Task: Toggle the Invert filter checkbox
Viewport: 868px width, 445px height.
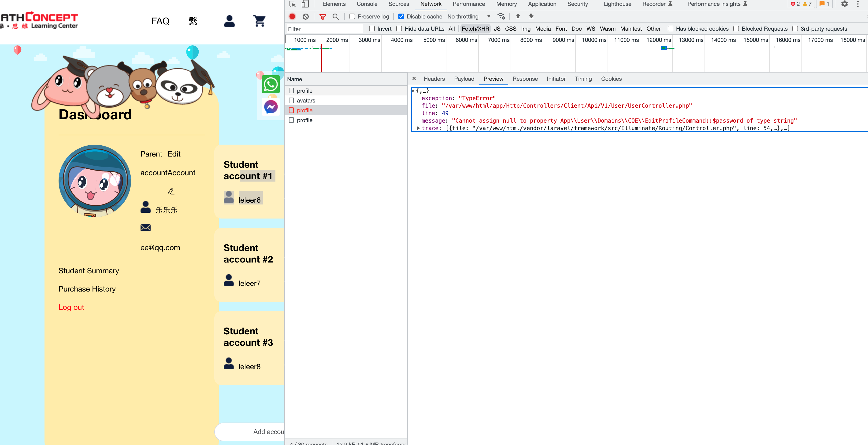Action: (372, 29)
